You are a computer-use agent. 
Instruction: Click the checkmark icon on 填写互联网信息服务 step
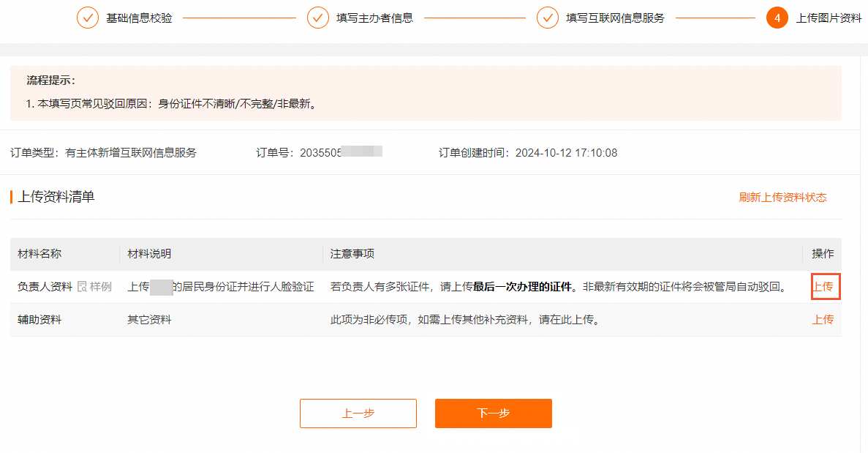click(x=548, y=17)
